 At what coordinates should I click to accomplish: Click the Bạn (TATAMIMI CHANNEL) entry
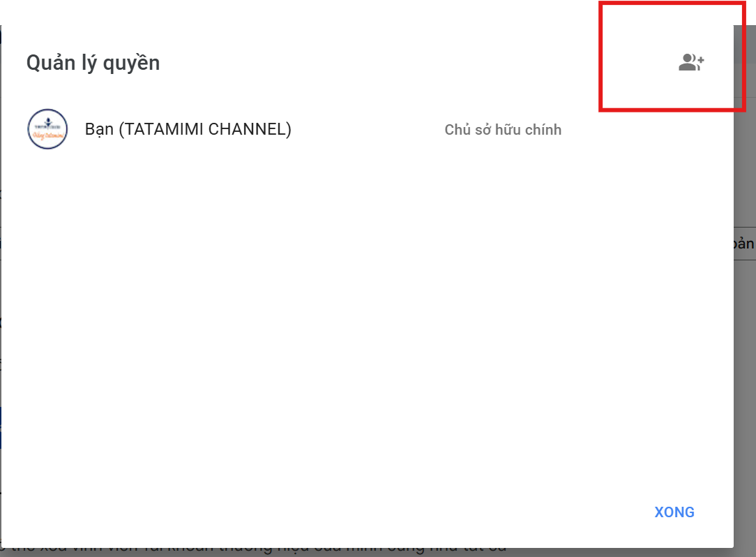(x=189, y=129)
